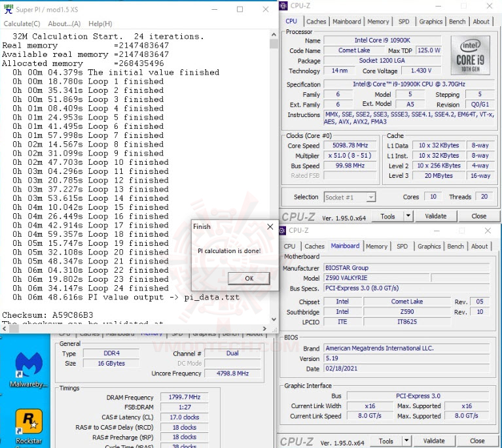
Task: Click the IT8625 LPCIO field
Action: [407, 322]
